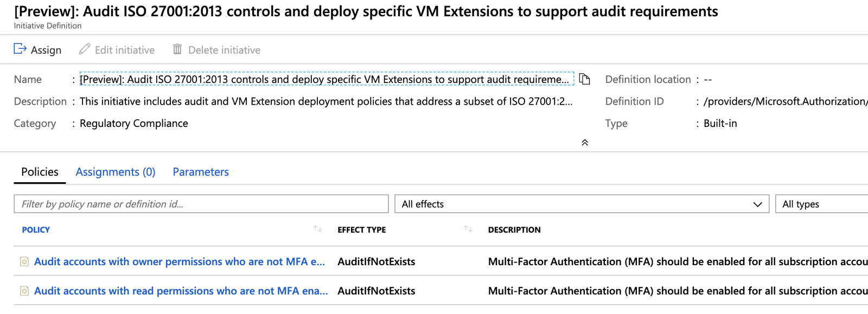Image resolution: width=868 pixels, height=314 pixels.
Task: Click the policy icon beside read permissions row
Action: (x=24, y=291)
